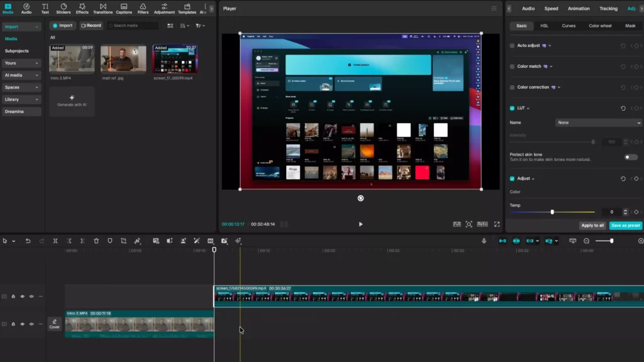
Task: Enable the Protect skin tone toggle
Action: 631,157
